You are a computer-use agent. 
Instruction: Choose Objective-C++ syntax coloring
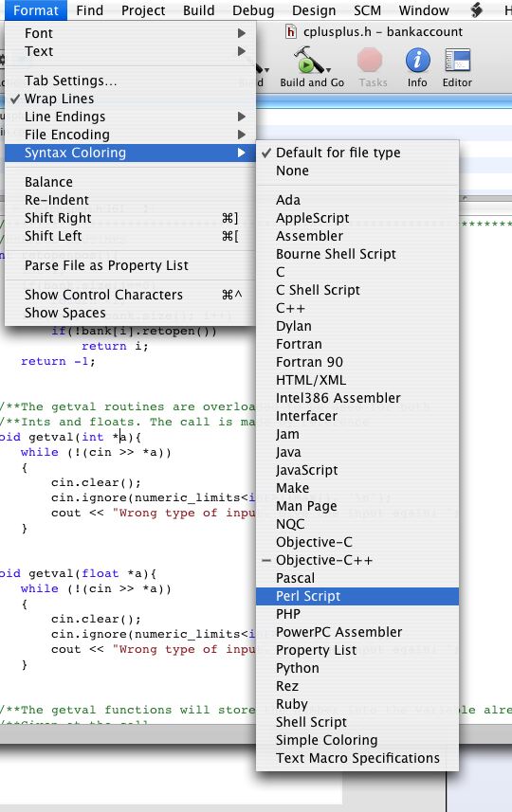357,560
